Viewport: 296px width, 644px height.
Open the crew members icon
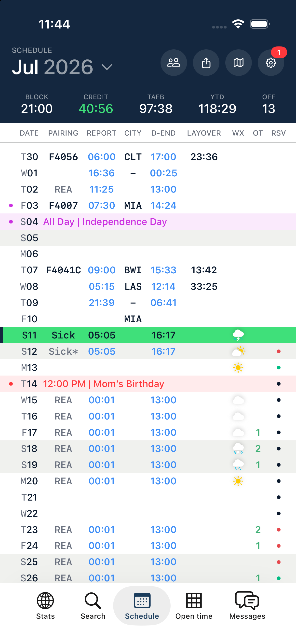coord(174,62)
